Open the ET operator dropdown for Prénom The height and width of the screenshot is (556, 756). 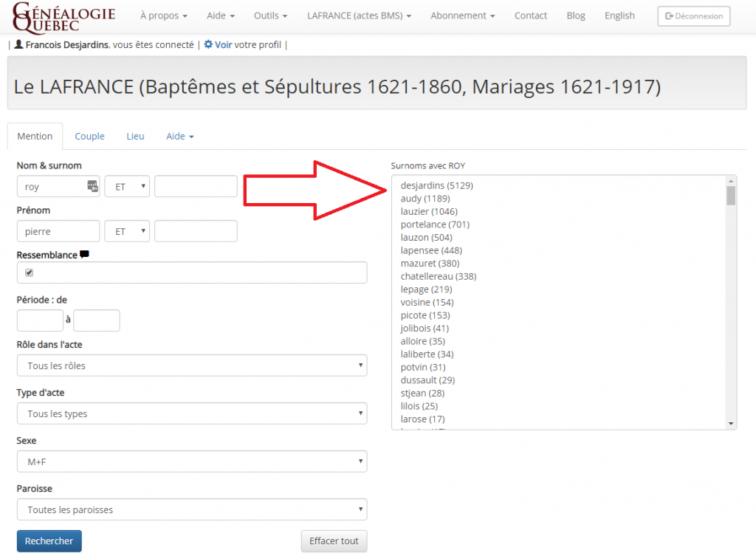click(127, 231)
